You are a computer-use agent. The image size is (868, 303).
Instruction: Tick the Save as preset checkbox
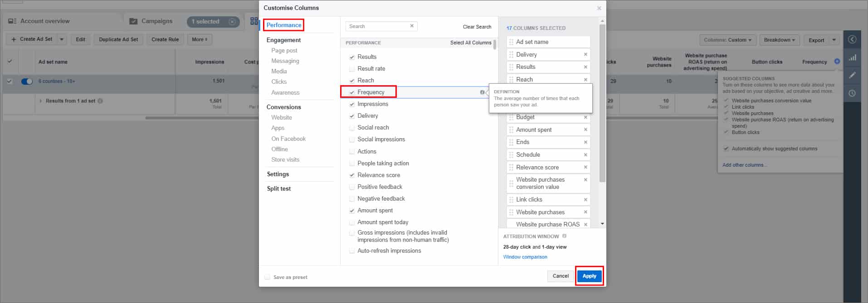[267, 277]
